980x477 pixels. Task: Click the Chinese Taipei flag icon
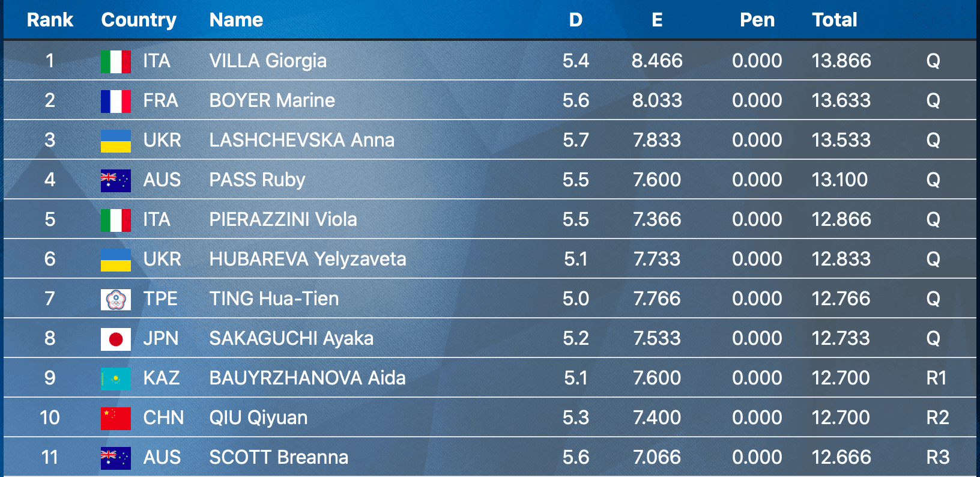115,299
